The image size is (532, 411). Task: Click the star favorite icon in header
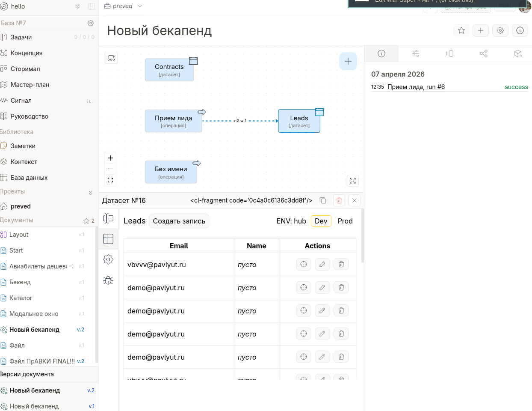pyautogui.click(x=461, y=30)
